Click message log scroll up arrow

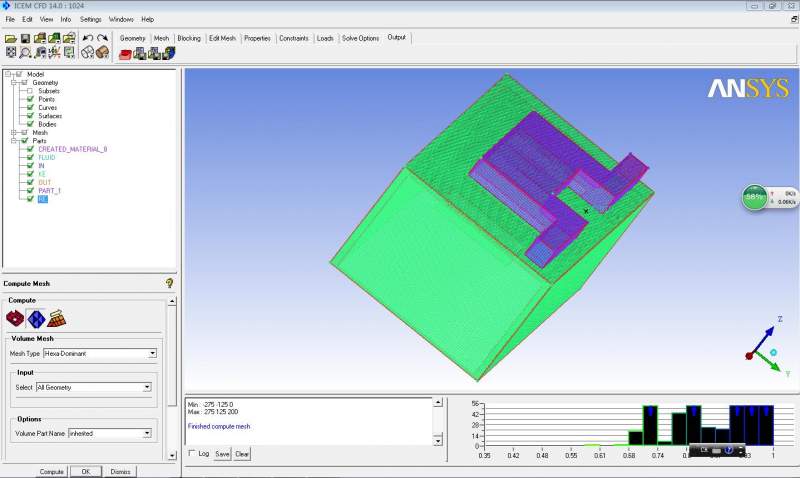[x=438, y=402]
